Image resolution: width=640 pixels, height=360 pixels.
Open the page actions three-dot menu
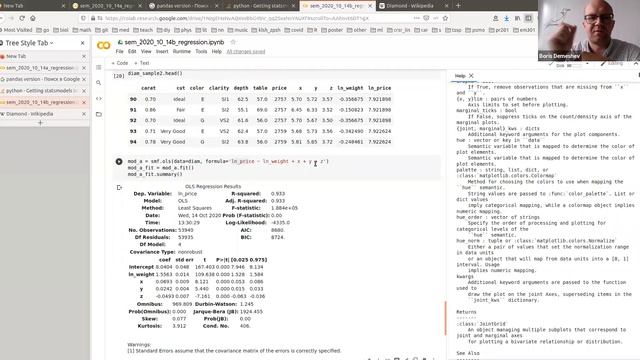click(x=416, y=18)
